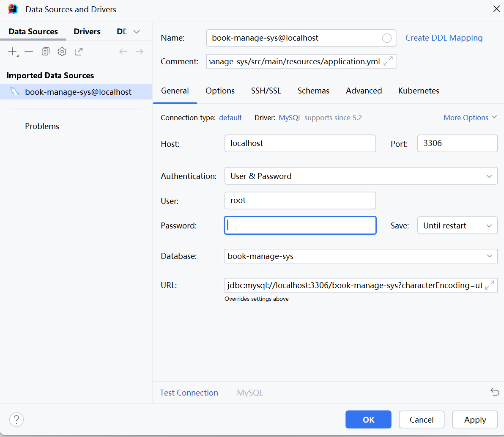Image resolution: width=504 pixels, height=437 pixels.
Task: Click the revert changes arrow icon
Action: point(495,392)
